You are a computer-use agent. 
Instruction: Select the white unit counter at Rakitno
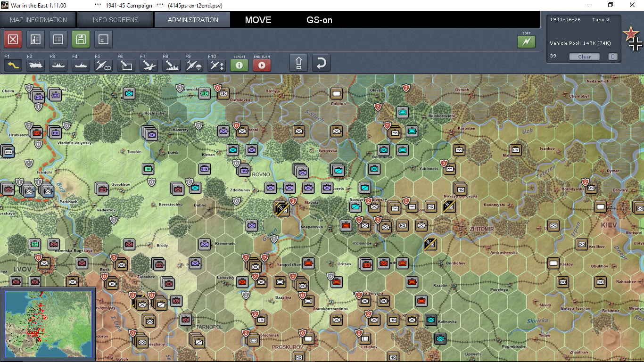336,93
